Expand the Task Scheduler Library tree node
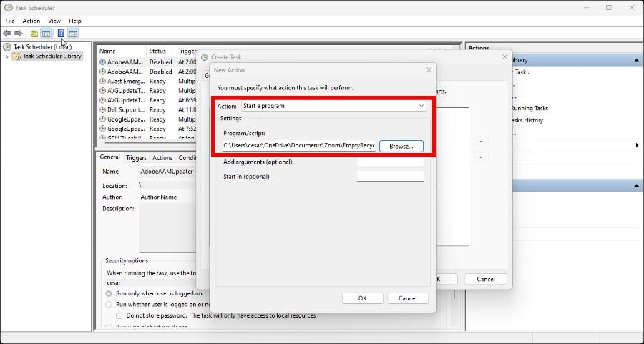This screenshot has width=644, height=344. (x=6, y=56)
